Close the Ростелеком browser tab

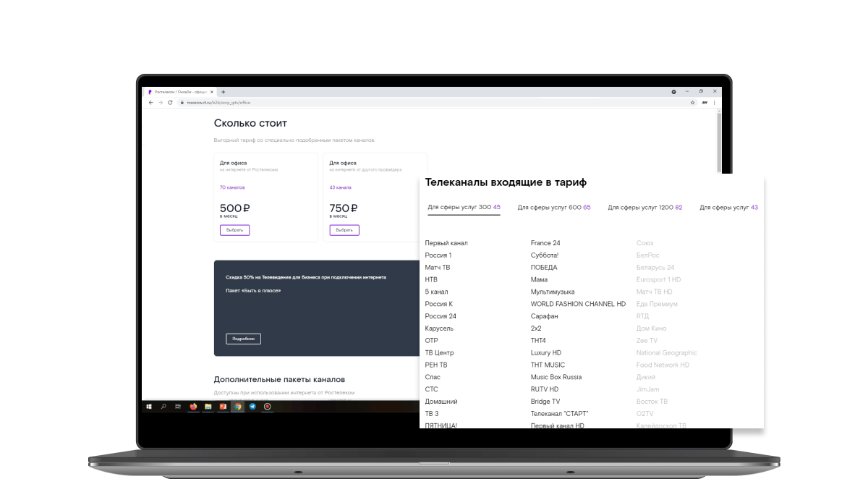pos(212,92)
